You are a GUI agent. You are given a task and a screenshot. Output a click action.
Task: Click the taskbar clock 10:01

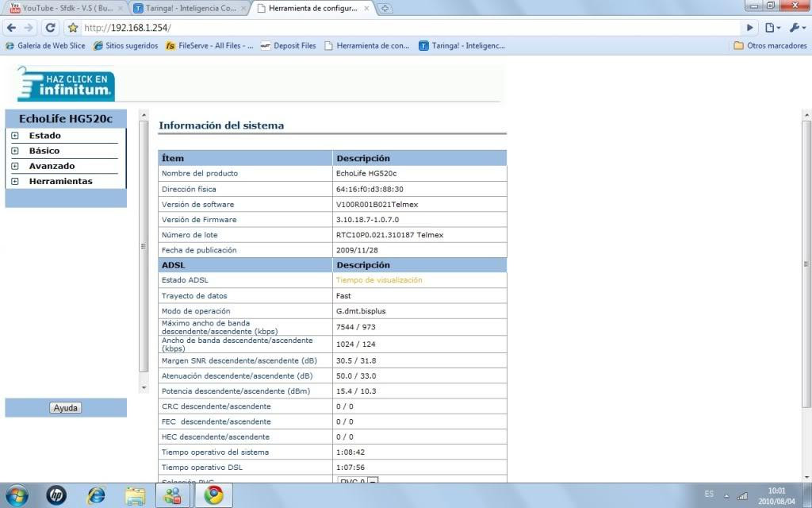776,491
